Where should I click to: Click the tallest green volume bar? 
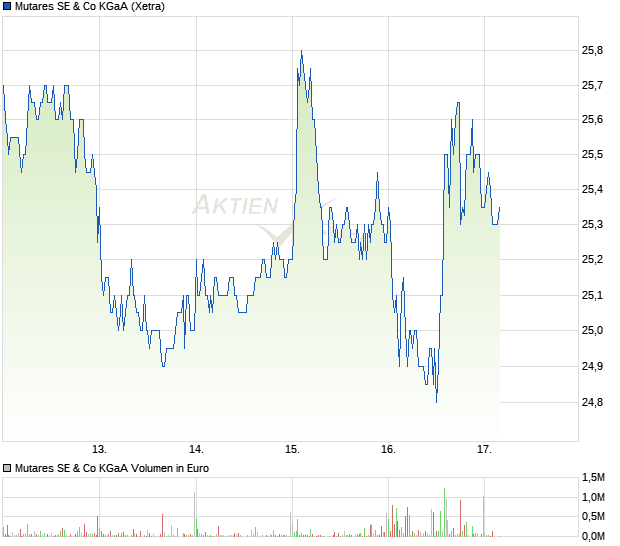click(x=444, y=512)
